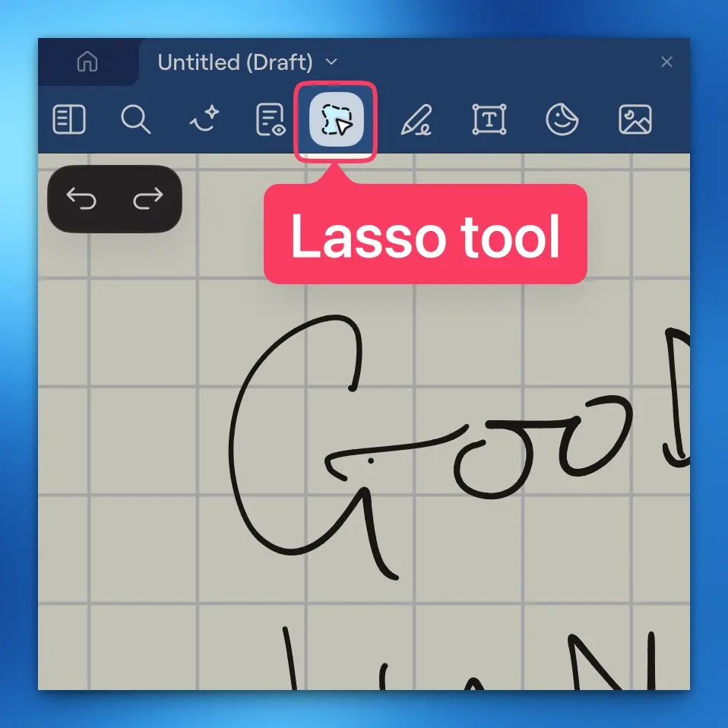Screen dimensions: 728x728
Task: Open the Search tool
Action: [136, 120]
